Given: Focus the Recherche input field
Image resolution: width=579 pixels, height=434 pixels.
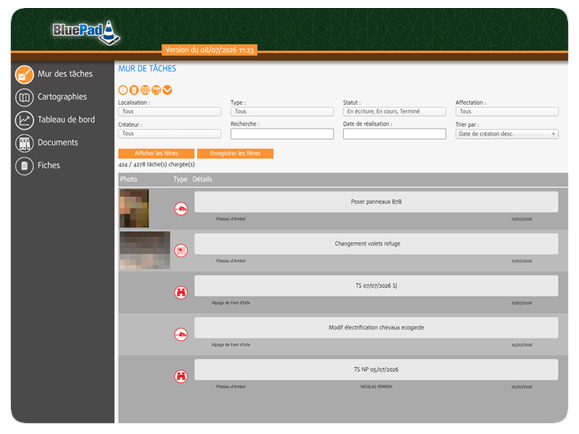Looking at the screenshot, I should [282, 134].
